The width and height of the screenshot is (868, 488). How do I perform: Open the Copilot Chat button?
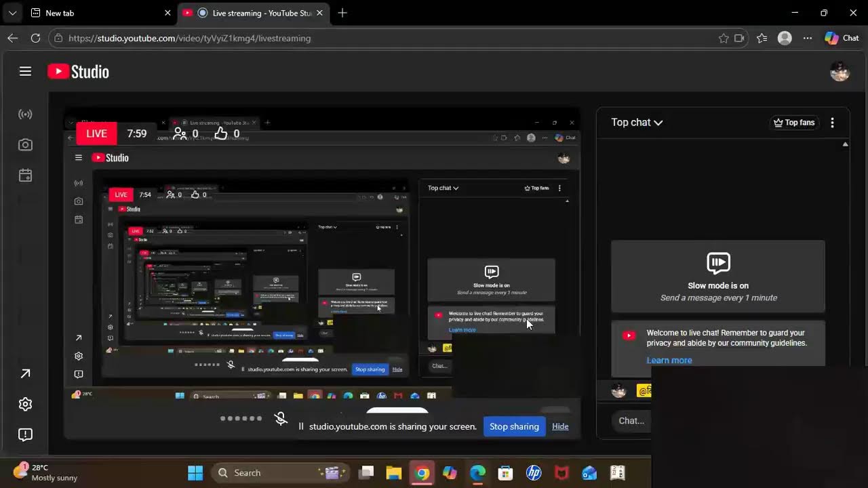(x=842, y=38)
